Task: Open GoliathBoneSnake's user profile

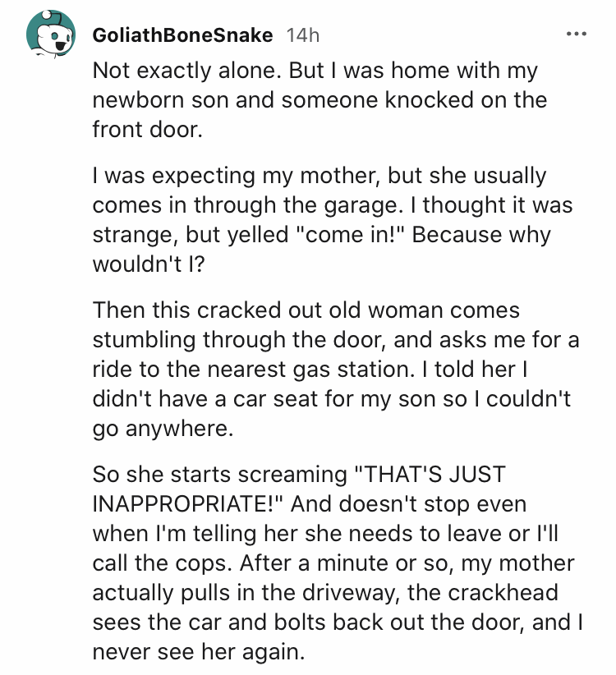Action: point(182,36)
